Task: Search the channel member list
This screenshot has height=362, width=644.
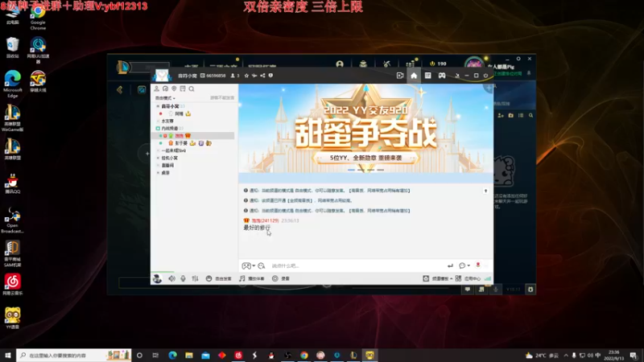Action: [x=192, y=88]
